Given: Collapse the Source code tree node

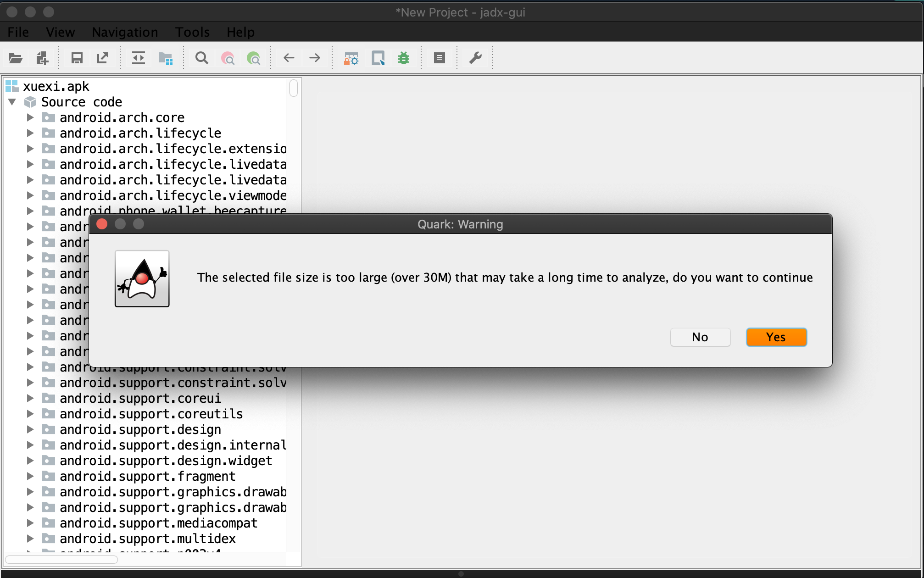Looking at the screenshot, I should pos(12,102).
